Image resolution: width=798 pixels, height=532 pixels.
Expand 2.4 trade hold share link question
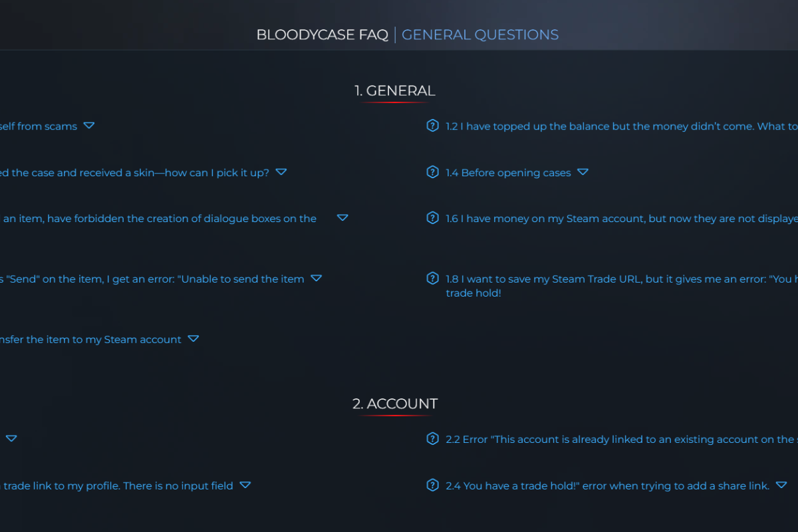782,485
